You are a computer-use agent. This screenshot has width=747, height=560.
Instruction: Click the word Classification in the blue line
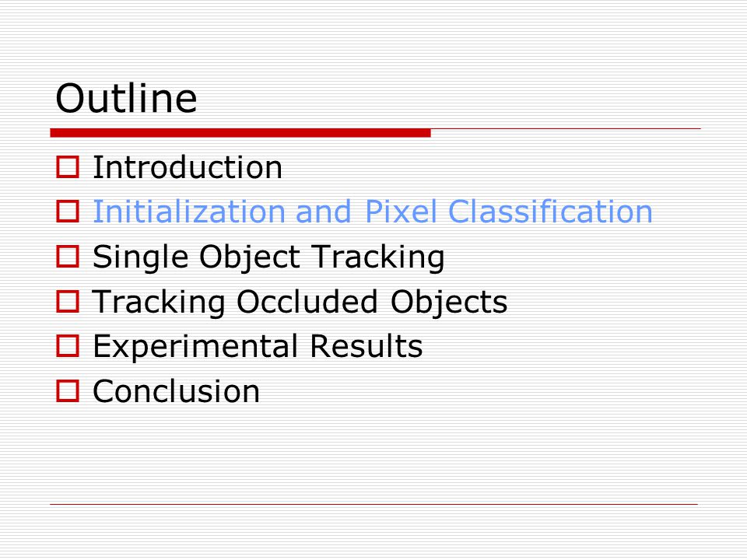(550, 212)
